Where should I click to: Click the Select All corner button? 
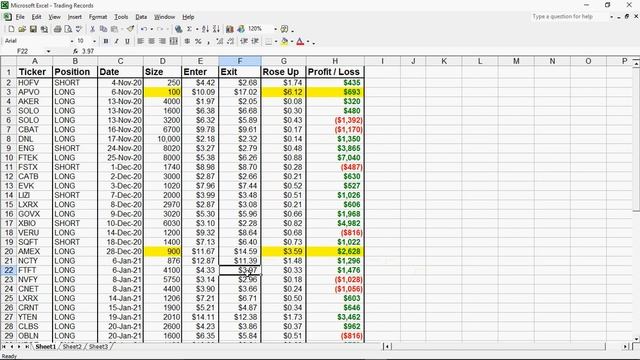(8, 61)
